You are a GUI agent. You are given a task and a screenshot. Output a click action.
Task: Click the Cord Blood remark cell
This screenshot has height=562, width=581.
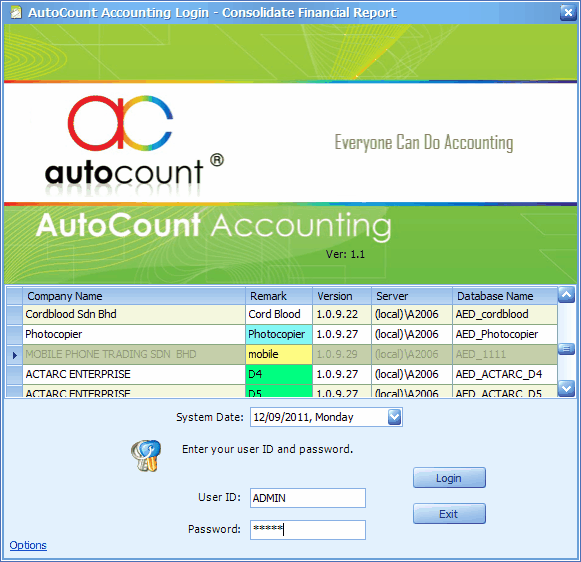point(279,315)
